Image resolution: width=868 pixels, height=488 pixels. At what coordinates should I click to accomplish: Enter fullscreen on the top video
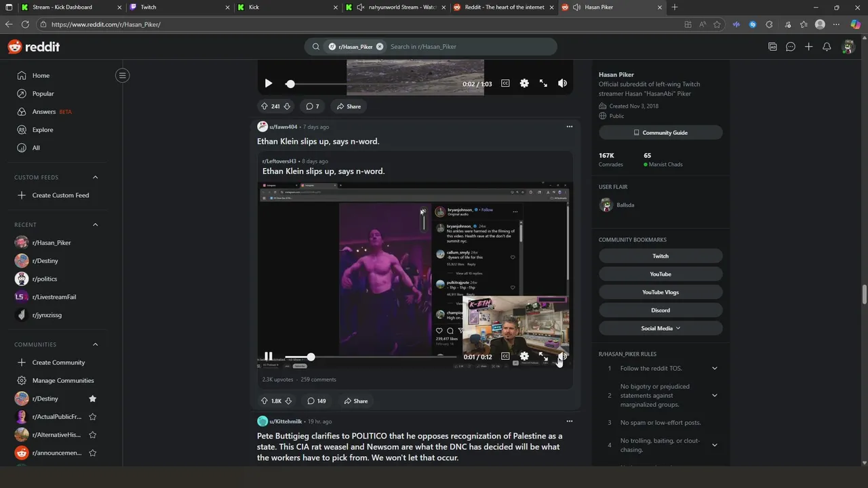tap(543, 83)
